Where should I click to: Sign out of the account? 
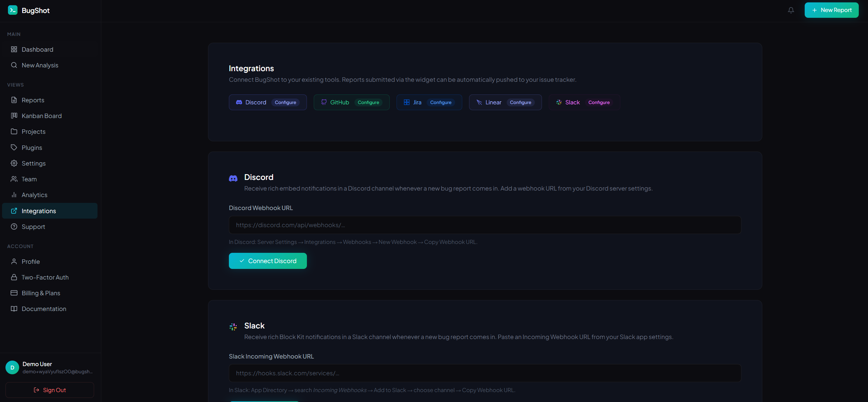(x=50, y=390)
